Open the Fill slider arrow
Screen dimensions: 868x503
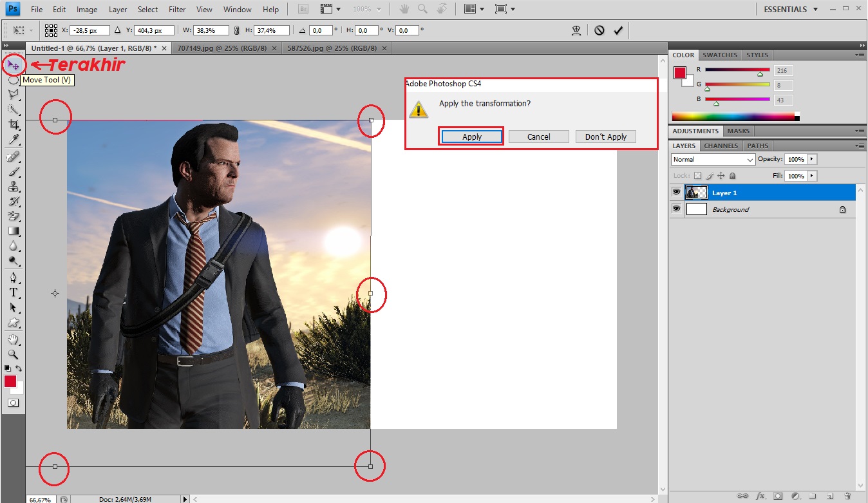(812, 176)
